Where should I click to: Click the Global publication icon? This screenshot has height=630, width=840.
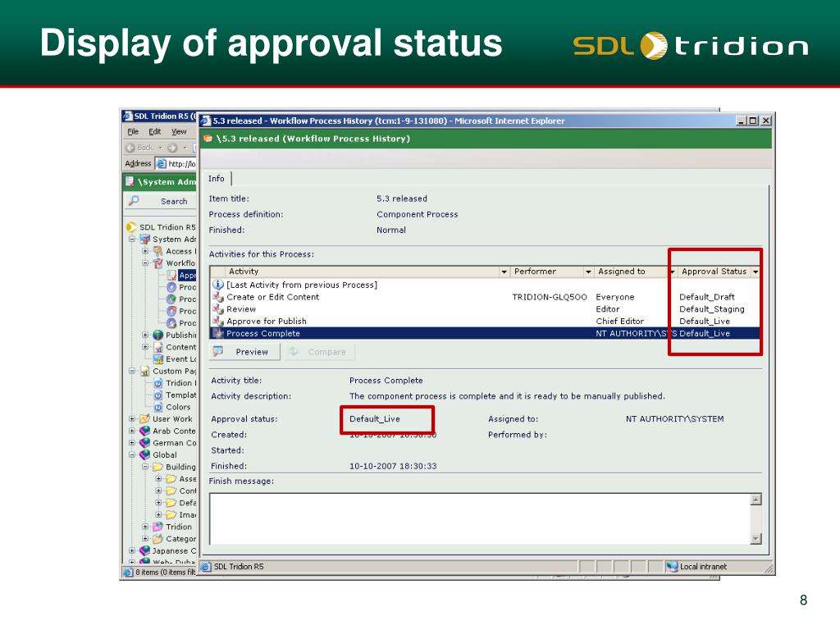click(144, 454)
